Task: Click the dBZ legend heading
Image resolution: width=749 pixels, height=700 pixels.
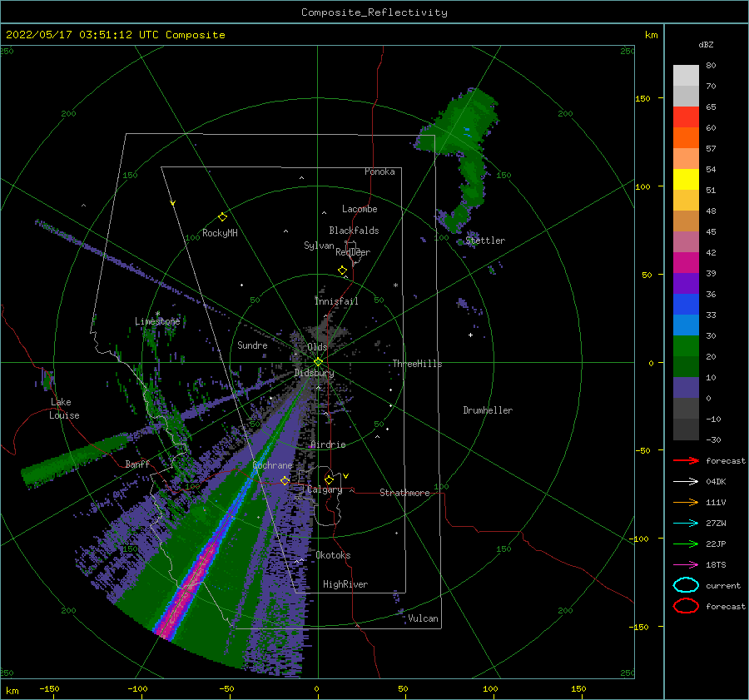Action: tap(706, 44)
